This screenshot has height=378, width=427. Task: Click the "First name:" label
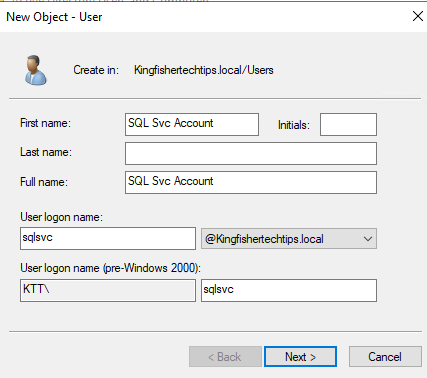tap(45, 123)
